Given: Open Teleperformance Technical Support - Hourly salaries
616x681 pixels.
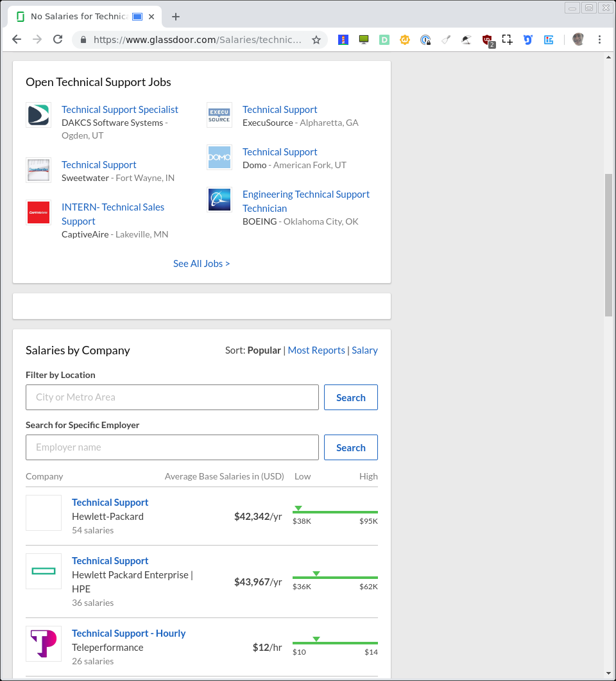Looking at the screenshot, I should click(x=128, y=634).
